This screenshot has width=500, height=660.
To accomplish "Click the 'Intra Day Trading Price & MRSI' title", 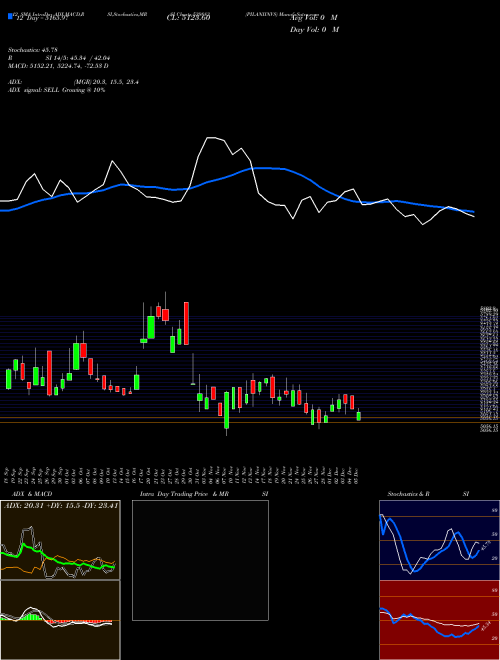I will [205, 494].
